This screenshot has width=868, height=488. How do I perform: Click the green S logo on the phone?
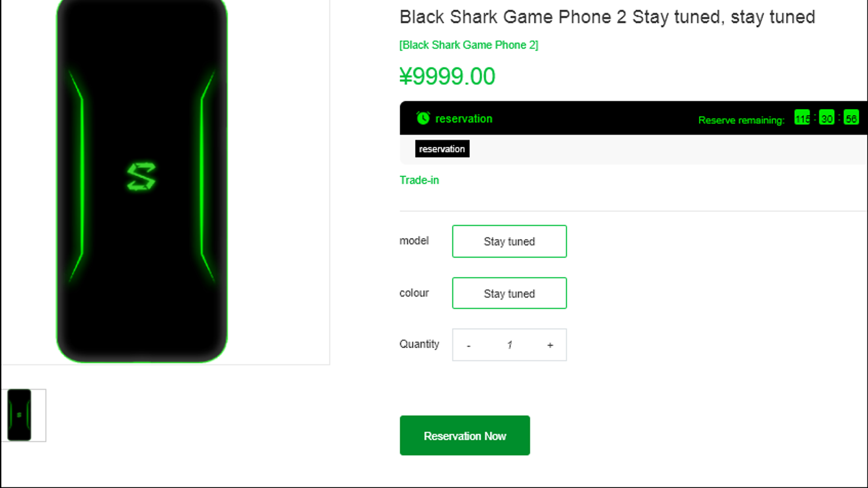click(141, 177)
